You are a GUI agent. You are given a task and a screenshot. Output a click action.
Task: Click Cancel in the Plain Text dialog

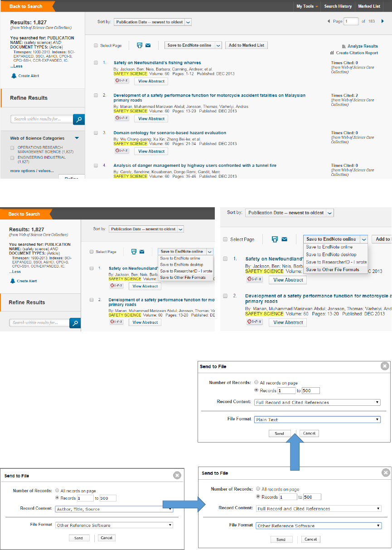point(309,433)
